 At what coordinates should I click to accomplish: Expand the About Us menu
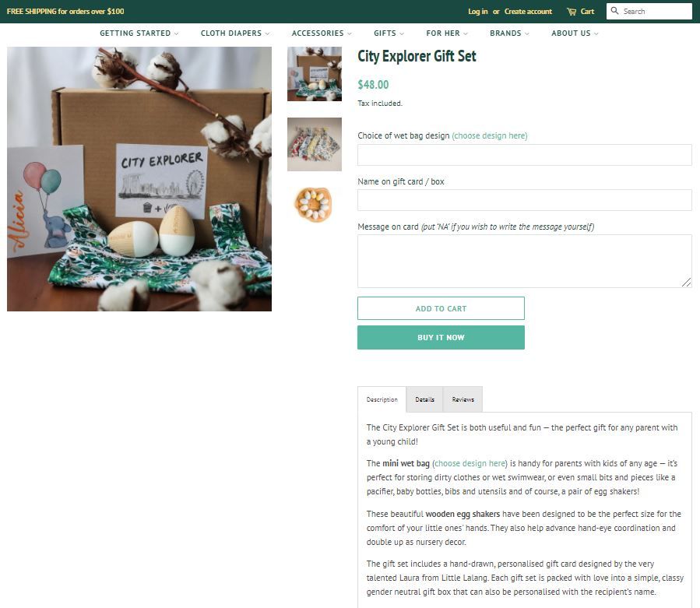[x=575, y=33]
